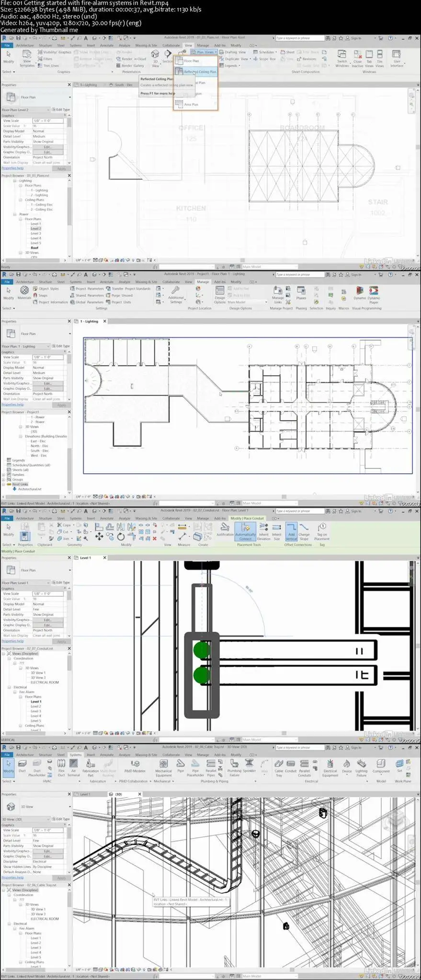Image resolution: width=421 pixels, height=980 pixels.
Task: Choose the Lighting Fixture tool in the Cable Tray window
Action: pyautogui.click(x=362, y=767)
